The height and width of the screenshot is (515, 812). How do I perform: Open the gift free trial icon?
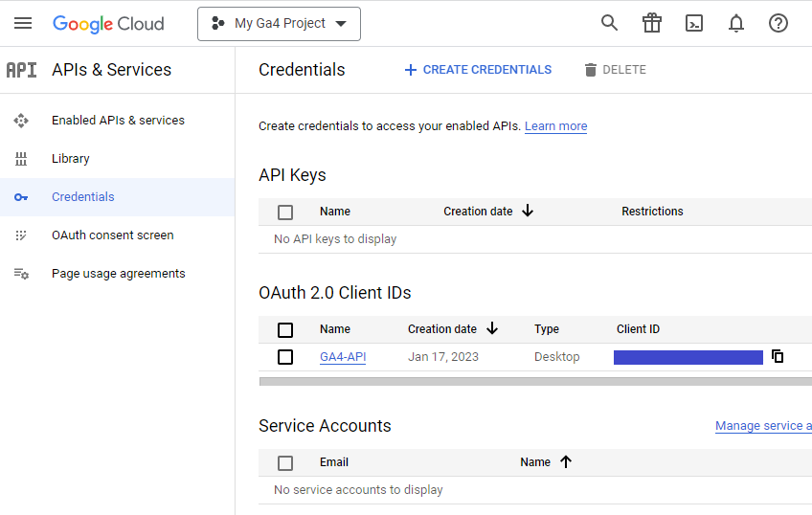tap(652, 23)
